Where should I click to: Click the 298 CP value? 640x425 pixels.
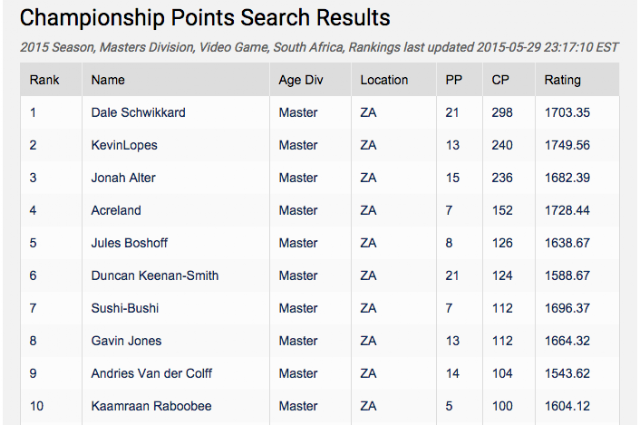coord(502,112)
